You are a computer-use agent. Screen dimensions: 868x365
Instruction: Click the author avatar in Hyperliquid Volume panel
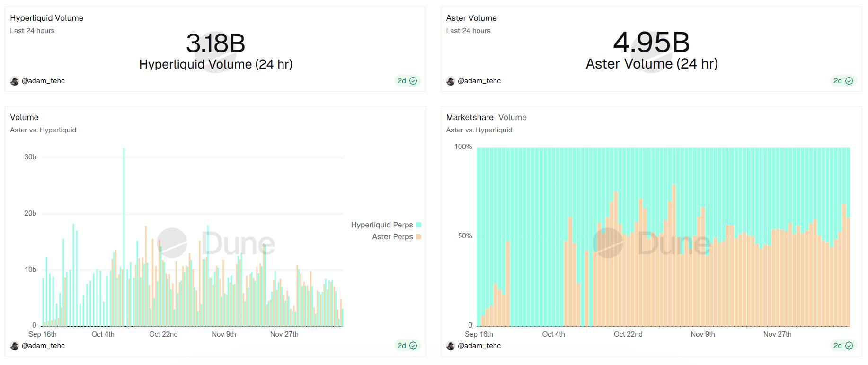click(x=15, y=81)
